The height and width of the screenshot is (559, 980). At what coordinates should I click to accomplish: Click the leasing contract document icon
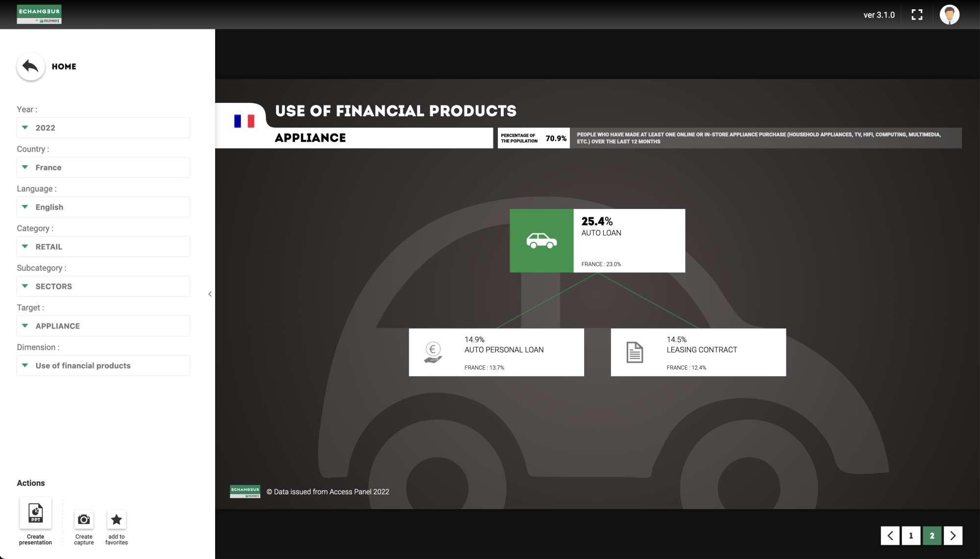[635, 352]
